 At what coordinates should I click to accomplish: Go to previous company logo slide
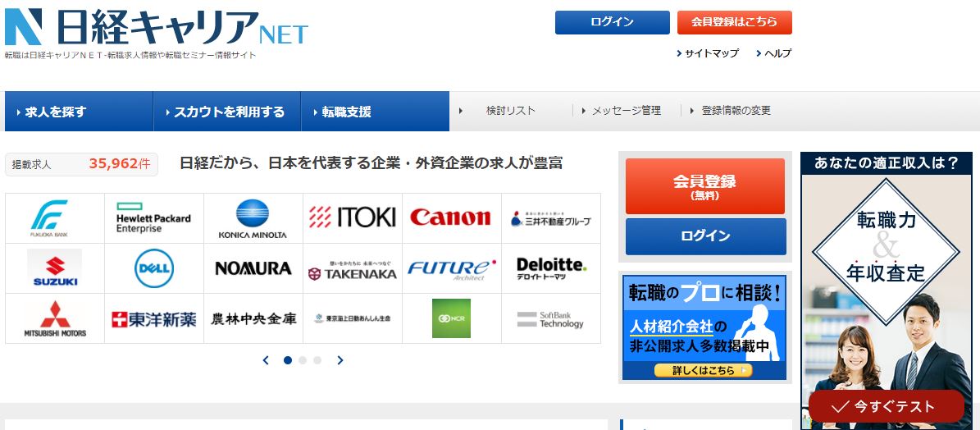[x=266, y=360]
